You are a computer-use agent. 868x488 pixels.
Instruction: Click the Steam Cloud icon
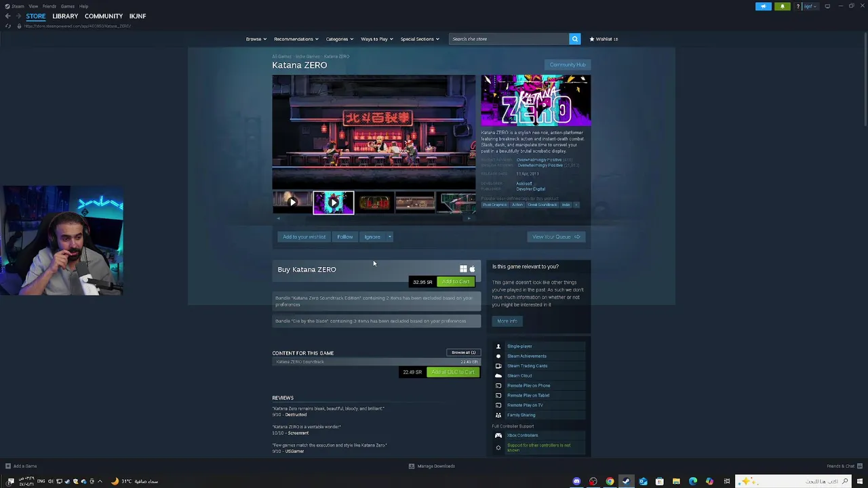pyautogui.click(x=498, y=375)
